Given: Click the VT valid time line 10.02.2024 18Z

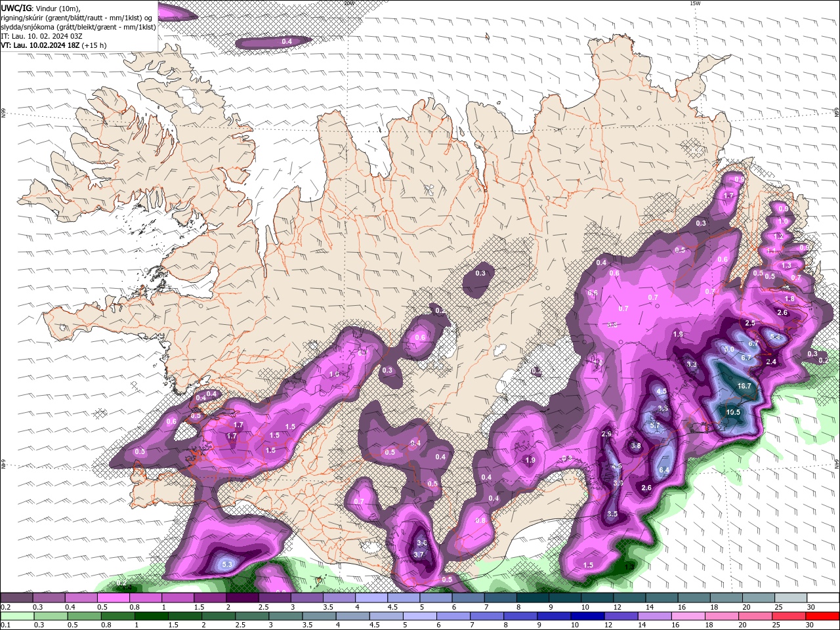Looking at the screenshot, I should (53, 45).
